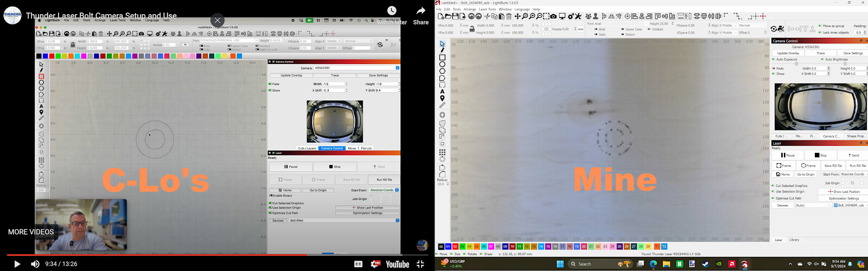Click the Redo icon in the right LightBurn toolbar

coord(478,16)
